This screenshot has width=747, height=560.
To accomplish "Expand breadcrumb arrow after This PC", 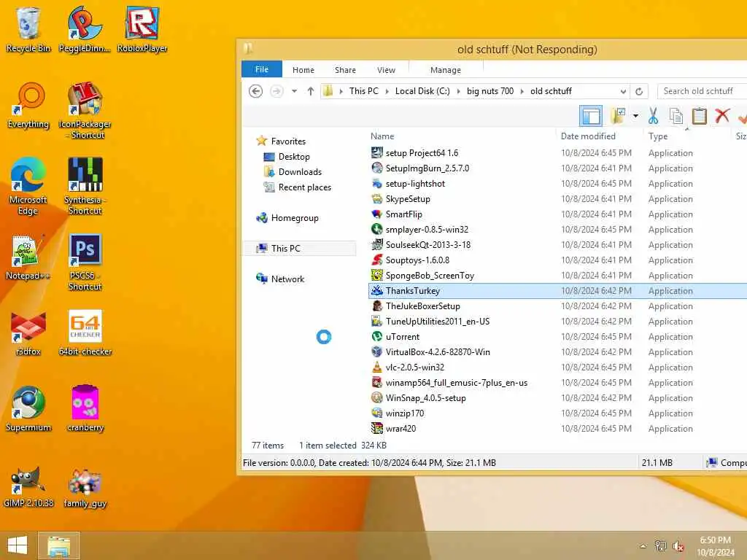I will (387, 91).
